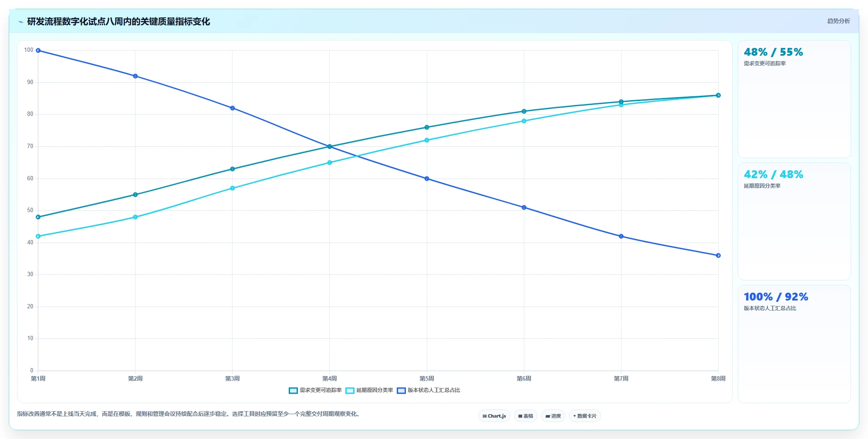
Task: Click the chart title 研发流程数字化试点 heading
Action: (x=118, y=22)
